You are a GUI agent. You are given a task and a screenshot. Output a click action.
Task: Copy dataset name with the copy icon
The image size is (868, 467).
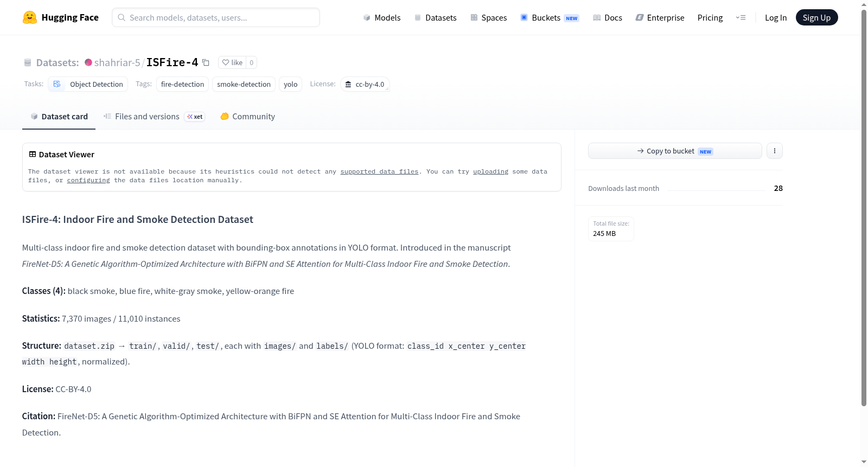206,62
